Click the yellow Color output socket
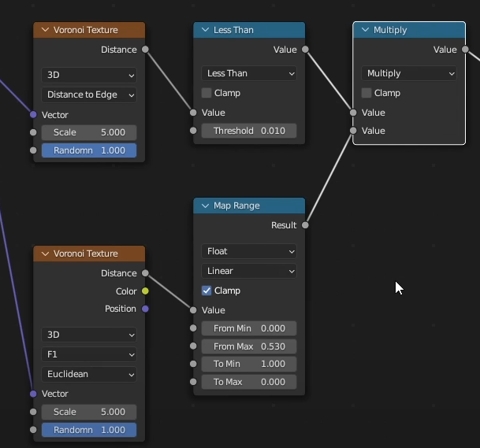The image size is (480, 448). coord(145,291)
